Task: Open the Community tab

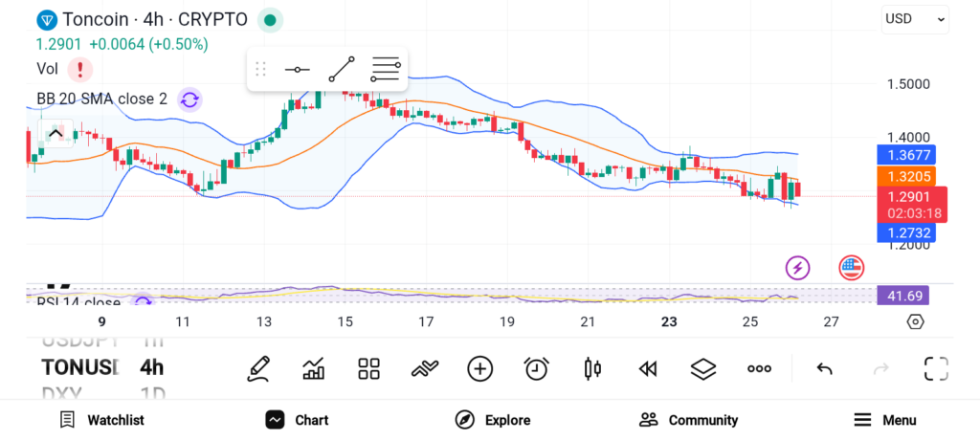Action: point(688,420)
